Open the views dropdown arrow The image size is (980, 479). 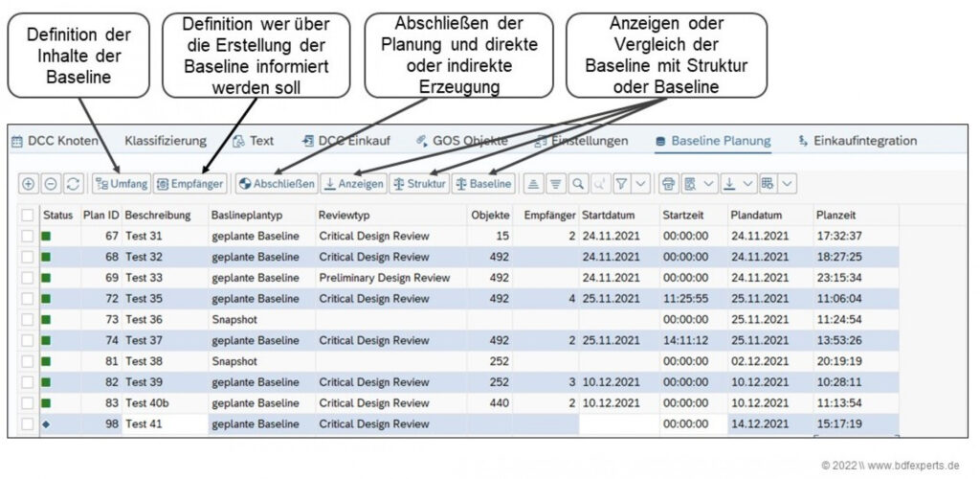pos(708,184)
